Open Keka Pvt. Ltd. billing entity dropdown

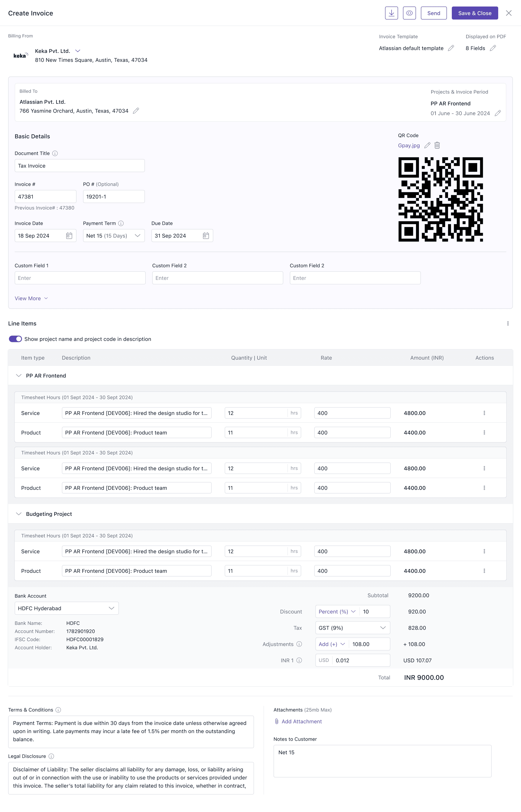78,51
